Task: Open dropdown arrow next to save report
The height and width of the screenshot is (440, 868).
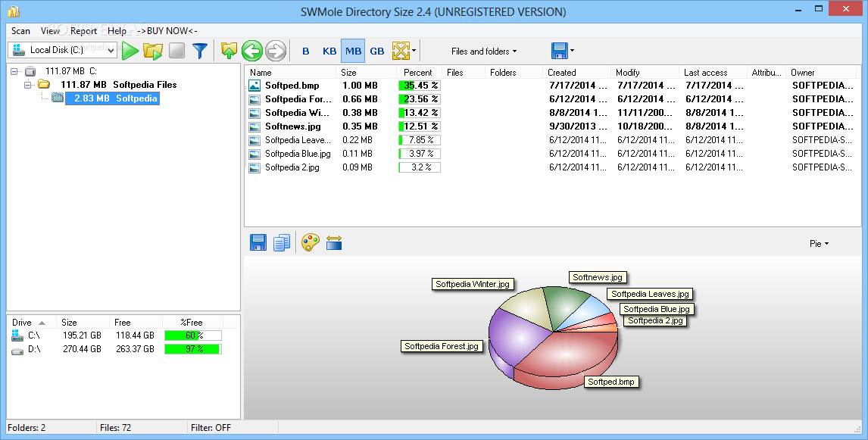Action: [572, 51]
